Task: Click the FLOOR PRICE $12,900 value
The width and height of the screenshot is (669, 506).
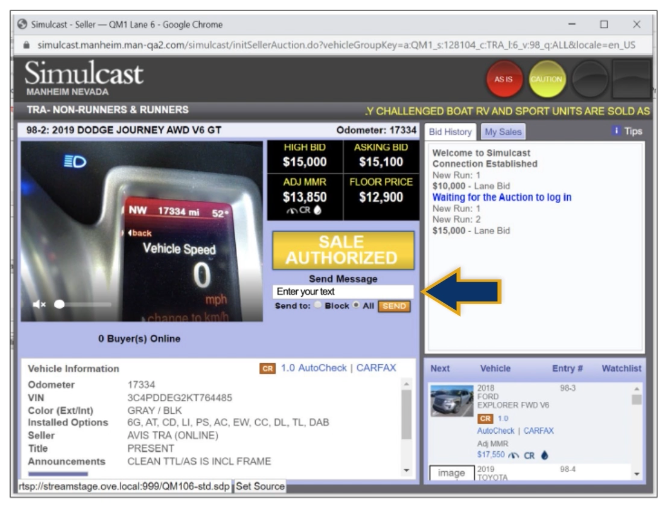Action: coord(381,197)
